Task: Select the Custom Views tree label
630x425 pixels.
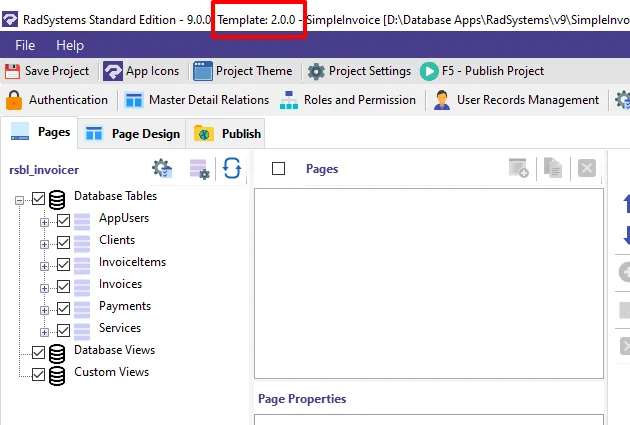Action: [x=111, y=372]
